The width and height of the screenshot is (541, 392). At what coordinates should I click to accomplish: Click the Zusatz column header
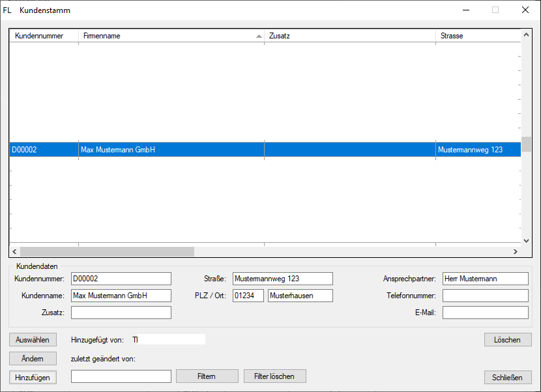point(349,36)
